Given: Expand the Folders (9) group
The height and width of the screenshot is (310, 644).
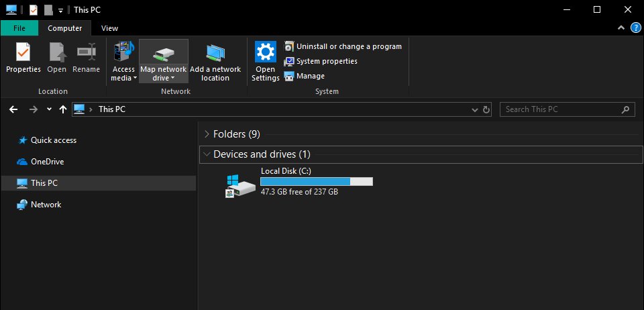Looking at the screenshot, I should click(x=207, y=134).
